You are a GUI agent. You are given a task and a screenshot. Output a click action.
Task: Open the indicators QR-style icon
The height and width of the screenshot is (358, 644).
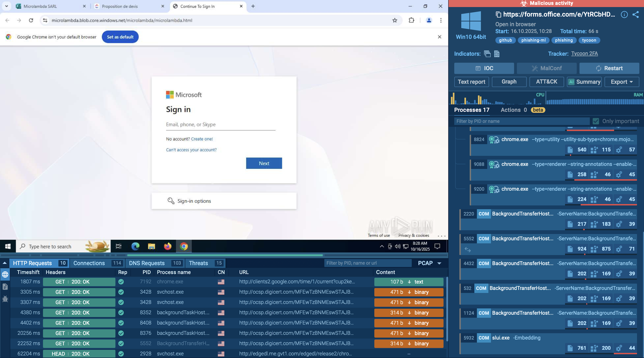[x=497, y=54]
